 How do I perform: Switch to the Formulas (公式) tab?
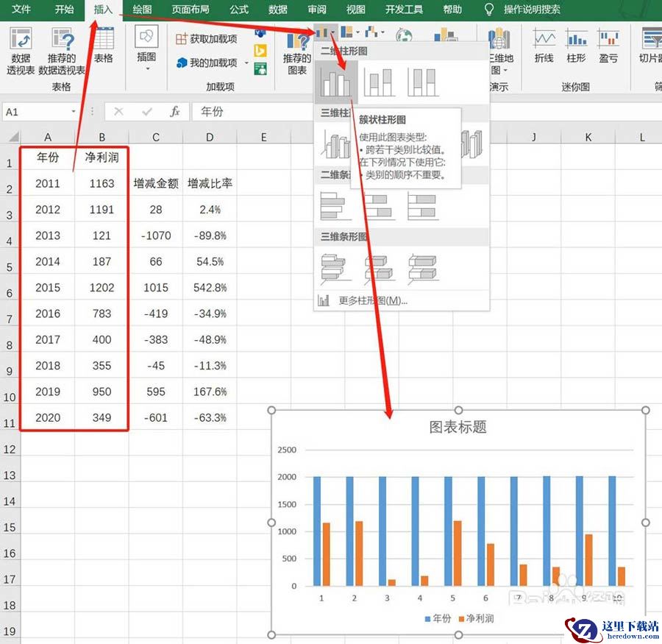coord(239,10)
